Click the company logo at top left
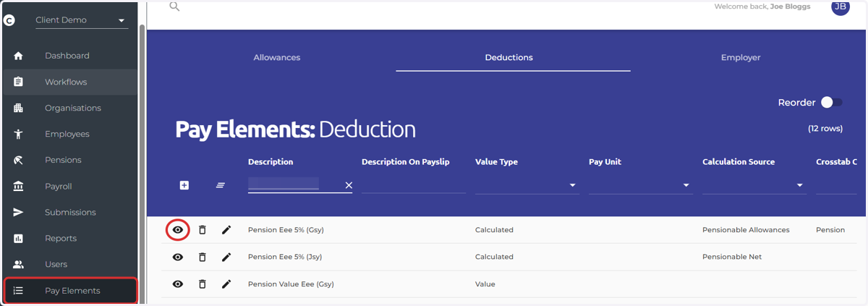This screenshot has height=306, width=868. tap(9, 20)
